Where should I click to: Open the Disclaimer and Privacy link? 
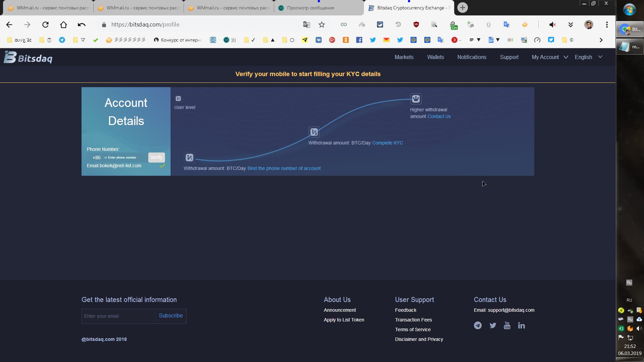419,339
